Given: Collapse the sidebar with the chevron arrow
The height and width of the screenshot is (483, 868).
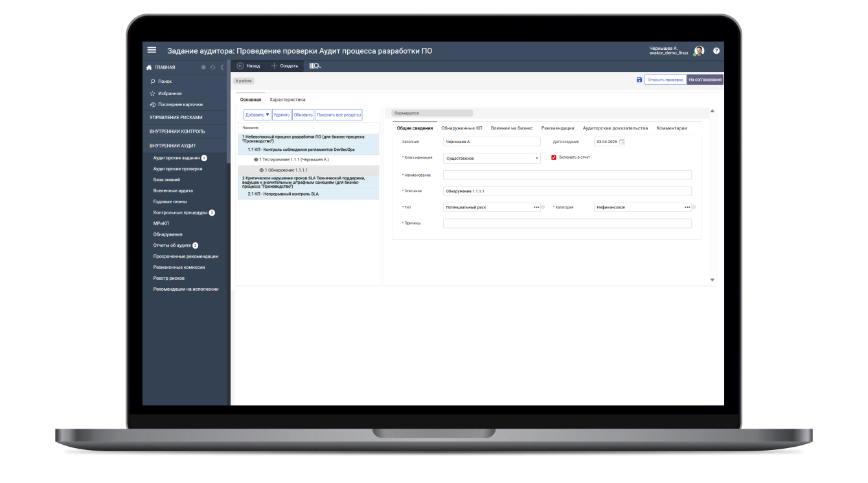Looking at the screenshot, I should coord(222,67).
